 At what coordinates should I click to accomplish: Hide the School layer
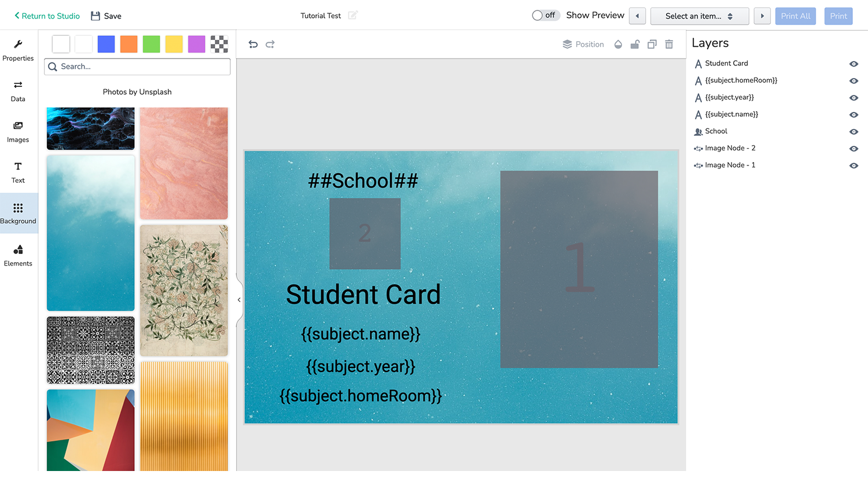point(854,131)
